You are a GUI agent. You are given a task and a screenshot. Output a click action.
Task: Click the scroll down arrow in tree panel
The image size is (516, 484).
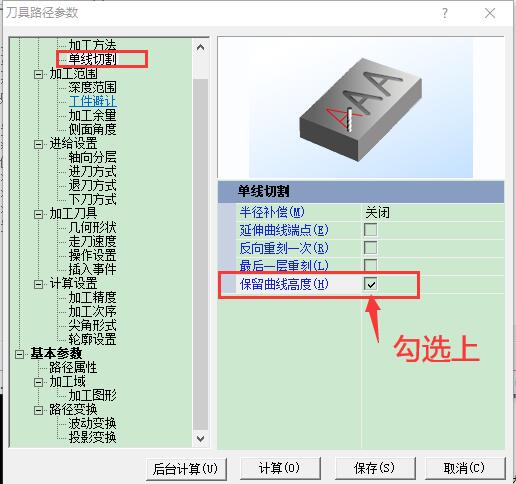(200, 438)
